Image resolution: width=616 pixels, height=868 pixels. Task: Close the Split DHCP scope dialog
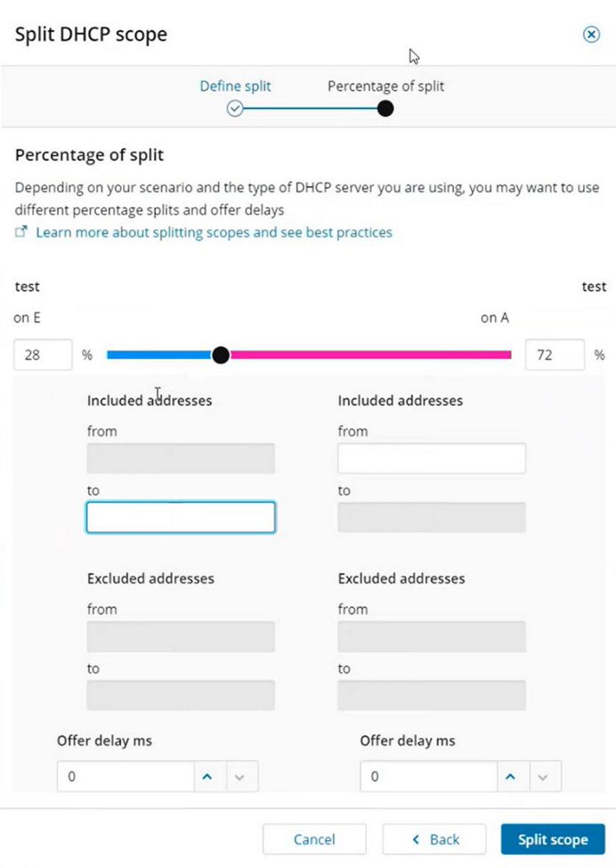click(591, 34)
